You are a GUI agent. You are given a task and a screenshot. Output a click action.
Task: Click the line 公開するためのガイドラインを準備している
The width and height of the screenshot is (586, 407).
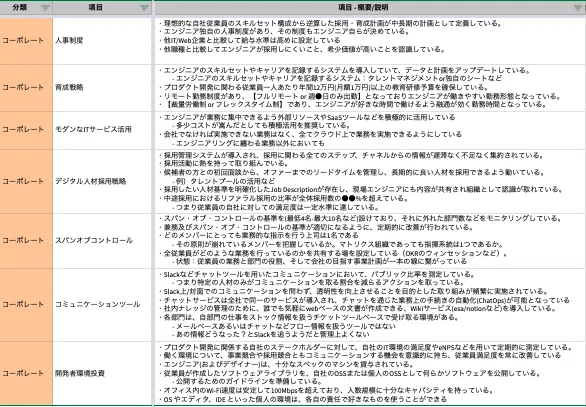[247, 382]
